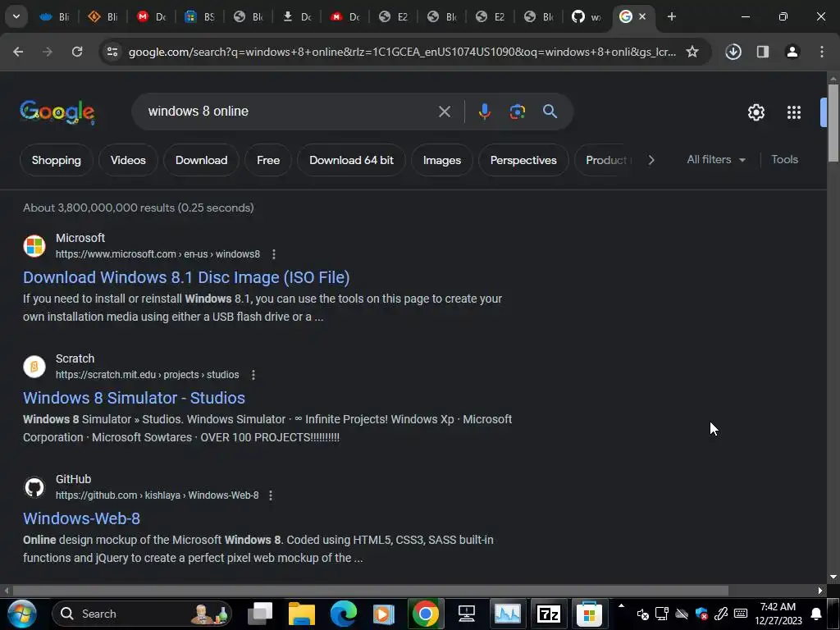Select the Images filter chip
The width and height of the screenshot is (840, 630).
(442, 160)
